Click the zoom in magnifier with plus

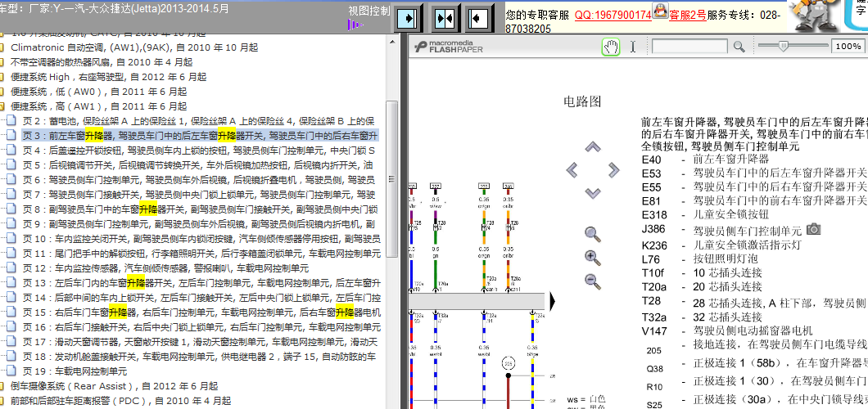tap(592, 258)
